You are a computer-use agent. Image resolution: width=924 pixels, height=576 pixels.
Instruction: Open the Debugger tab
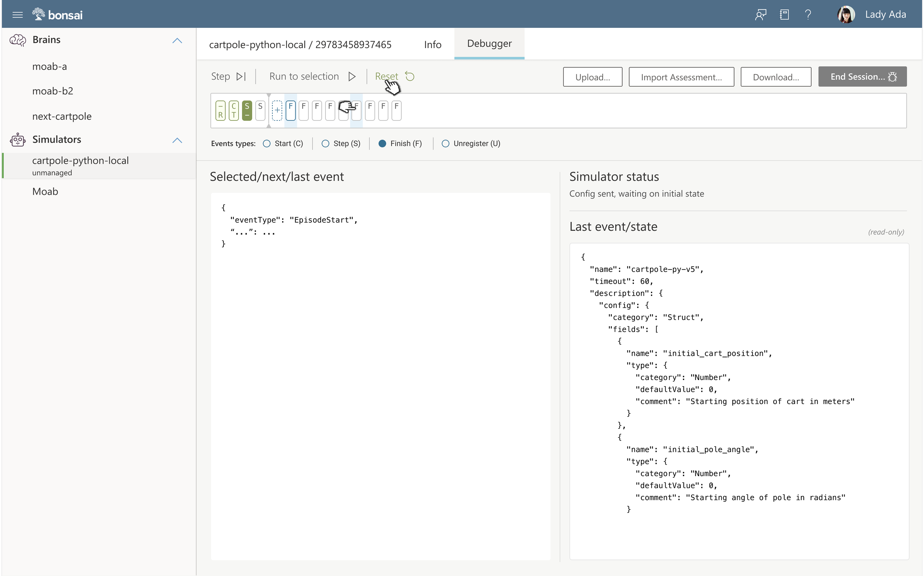pyautogui.click(x=489, y=43)
